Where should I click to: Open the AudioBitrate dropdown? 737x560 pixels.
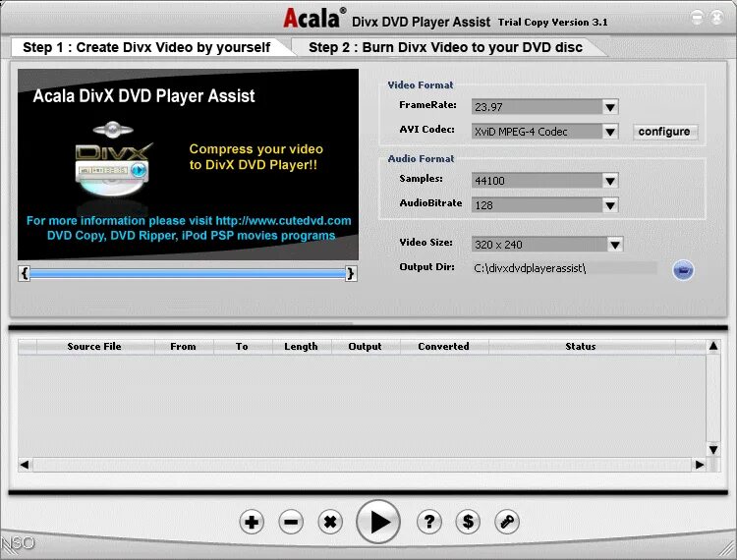(610, 205)
